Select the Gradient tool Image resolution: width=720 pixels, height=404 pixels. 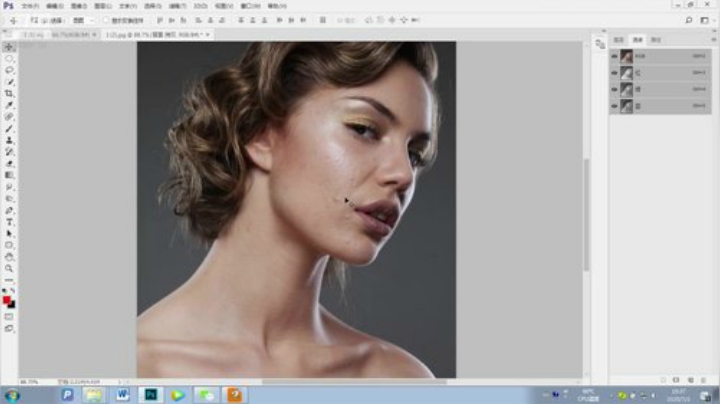pos(9,175)
